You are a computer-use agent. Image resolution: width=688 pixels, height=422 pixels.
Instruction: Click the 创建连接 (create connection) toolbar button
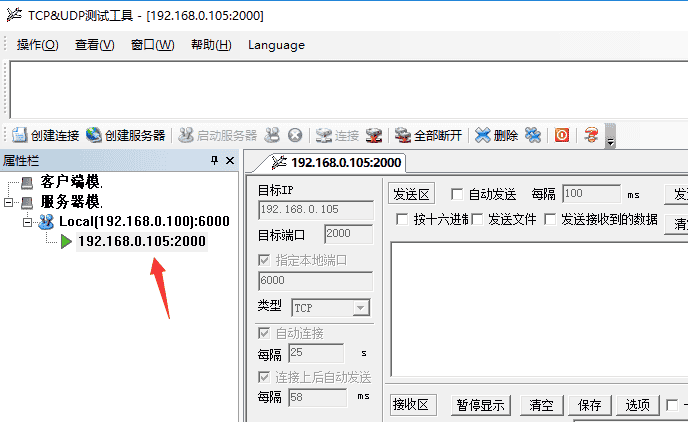[x=45, y=136]
